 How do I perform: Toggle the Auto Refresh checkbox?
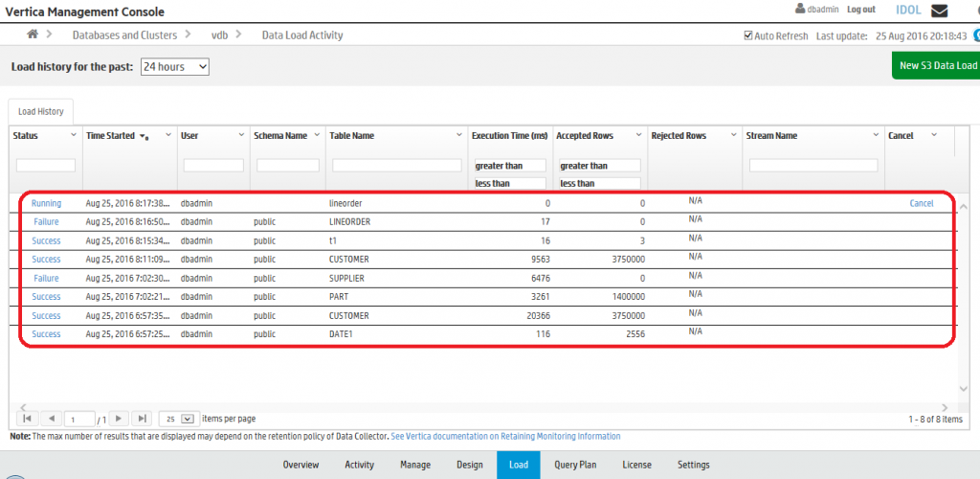click(x=747, y=35)
